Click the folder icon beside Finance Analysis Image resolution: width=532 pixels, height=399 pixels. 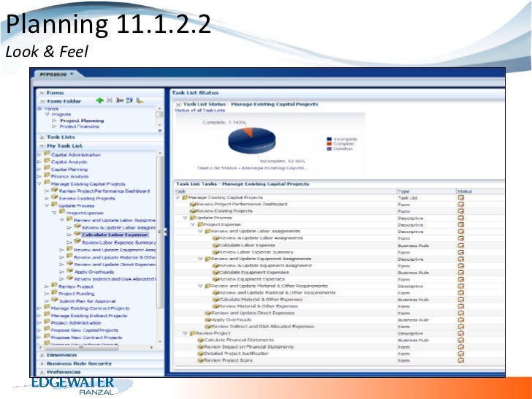47,175
